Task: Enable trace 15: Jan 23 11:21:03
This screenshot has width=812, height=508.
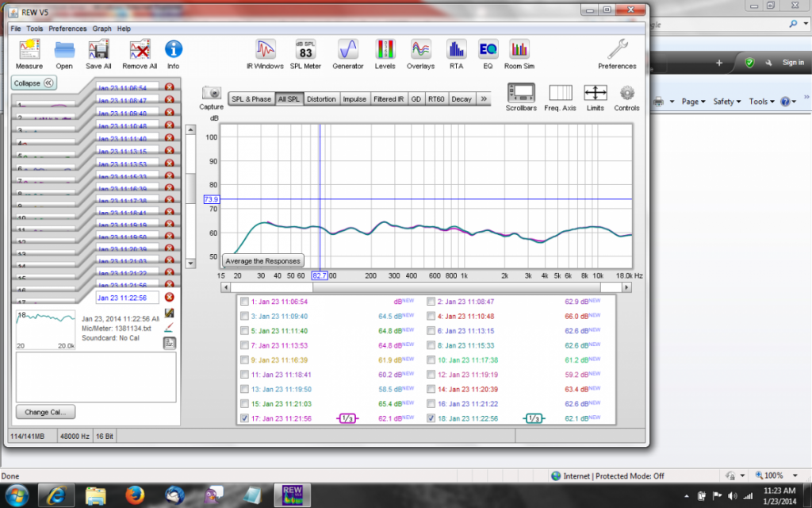Action: point(244,404)
